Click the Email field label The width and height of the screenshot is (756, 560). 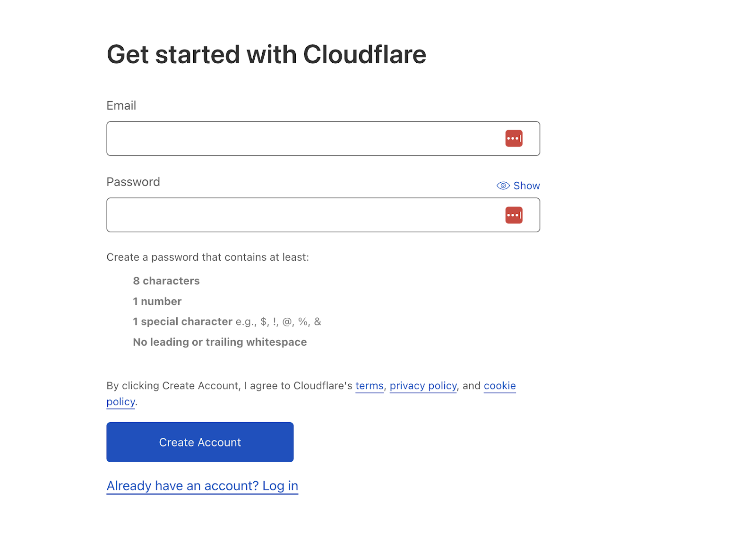[121, 105]
